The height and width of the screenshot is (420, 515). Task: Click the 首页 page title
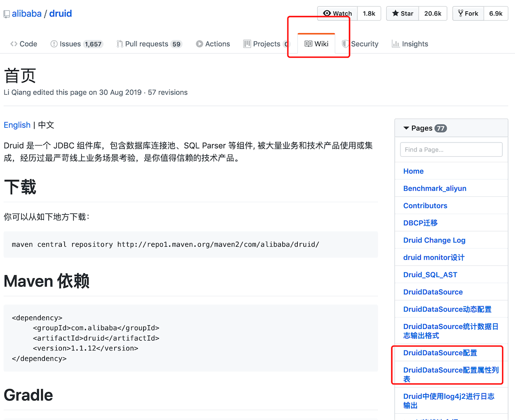tap(20, 76)
